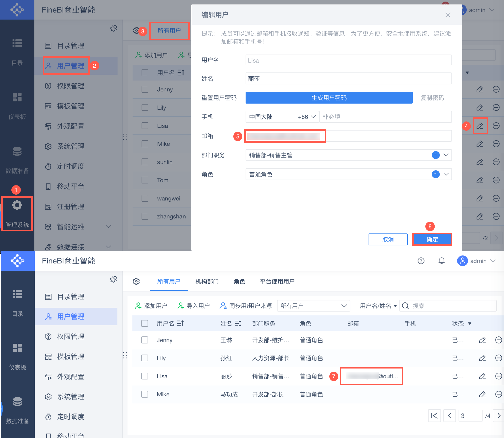The height and width of the screenshot is (438, 504).
Task: Click the 取消 button in the dialog
Action: (388, 239)
